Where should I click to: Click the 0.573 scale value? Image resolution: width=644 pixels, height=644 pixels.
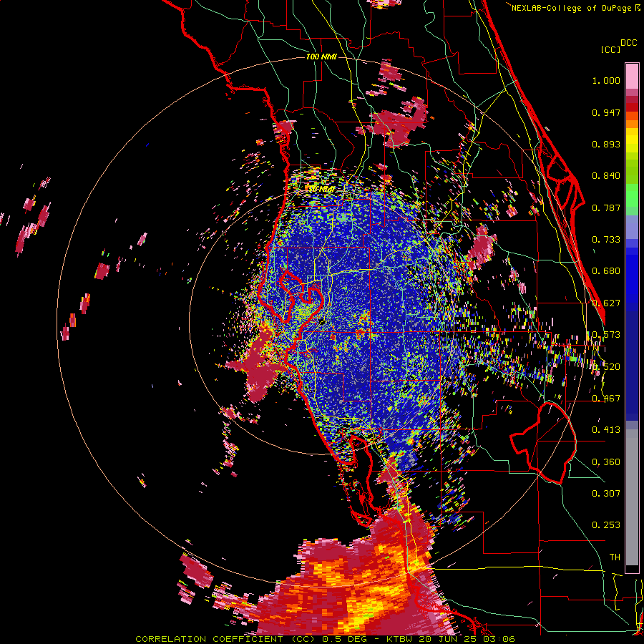606,335
